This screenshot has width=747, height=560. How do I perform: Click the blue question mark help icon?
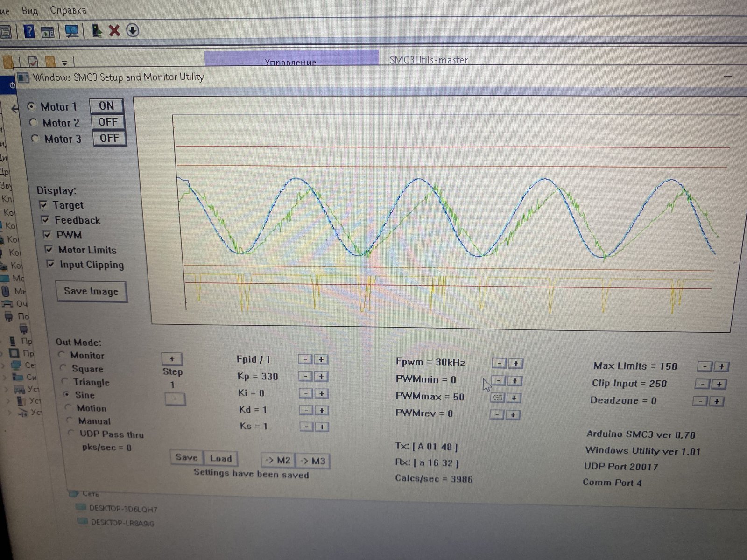[29, 31]
